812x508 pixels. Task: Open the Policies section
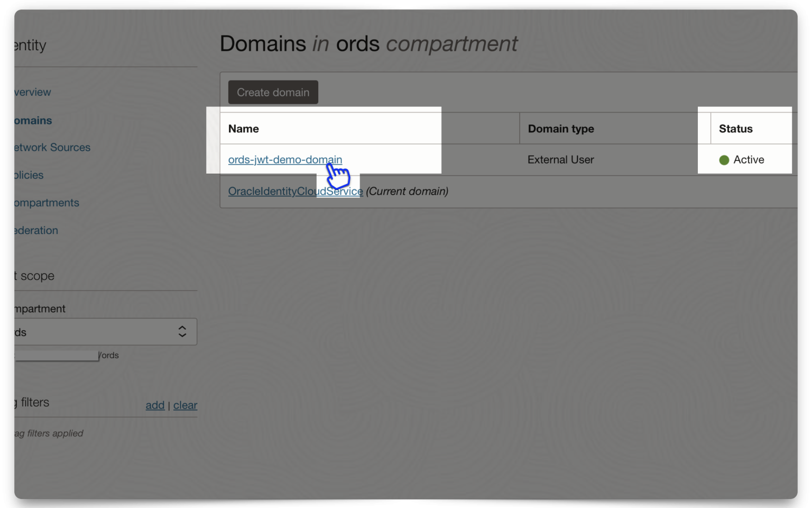(28, 175)
